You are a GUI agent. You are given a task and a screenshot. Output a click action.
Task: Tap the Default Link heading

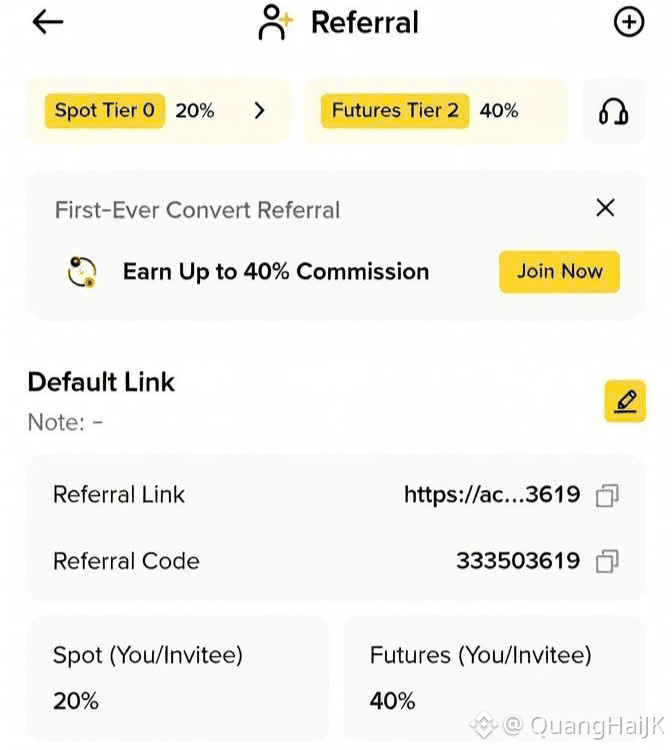(101, 382)
